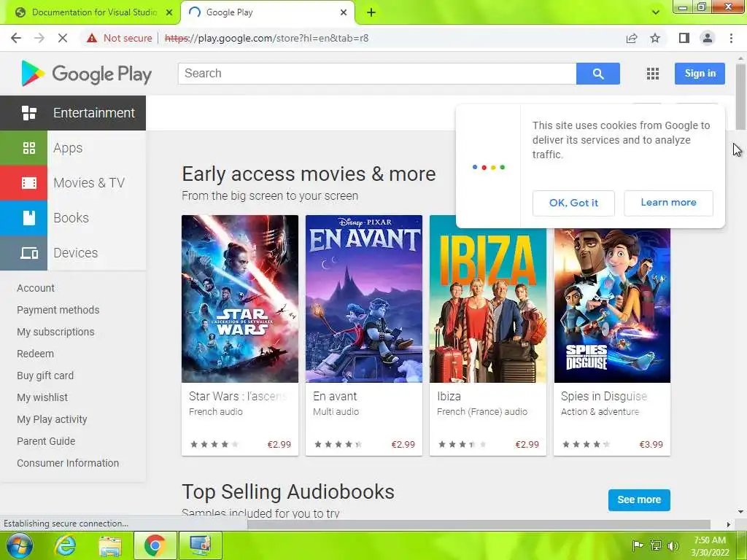Click the €3.99 price on Spies in Disguise
747x560 pixels.
(x=651, y=445)
